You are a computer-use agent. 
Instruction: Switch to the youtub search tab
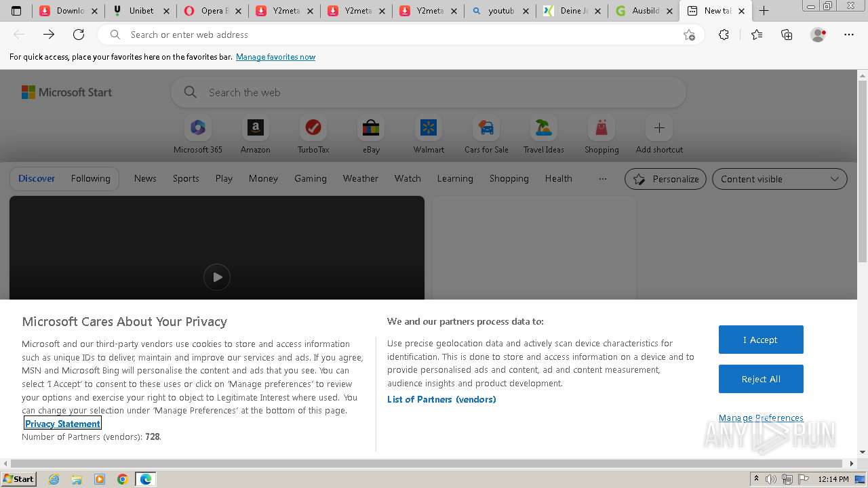pyautogui.click(x=500, y=10)
